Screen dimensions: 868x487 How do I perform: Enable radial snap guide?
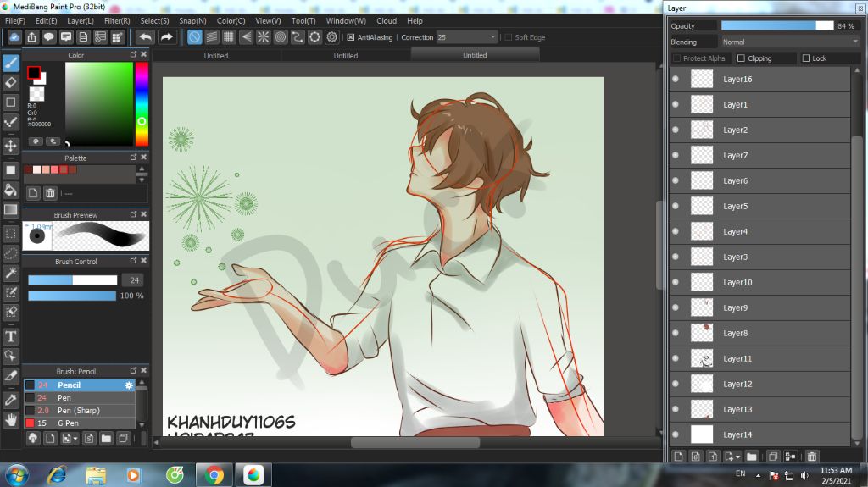coord(263,37)
